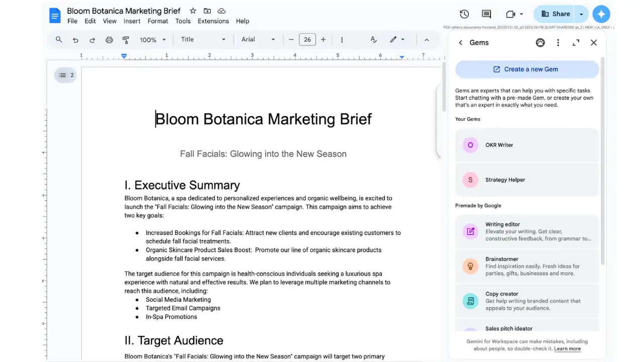Open the Google Docs home icon

coord(55,16)
